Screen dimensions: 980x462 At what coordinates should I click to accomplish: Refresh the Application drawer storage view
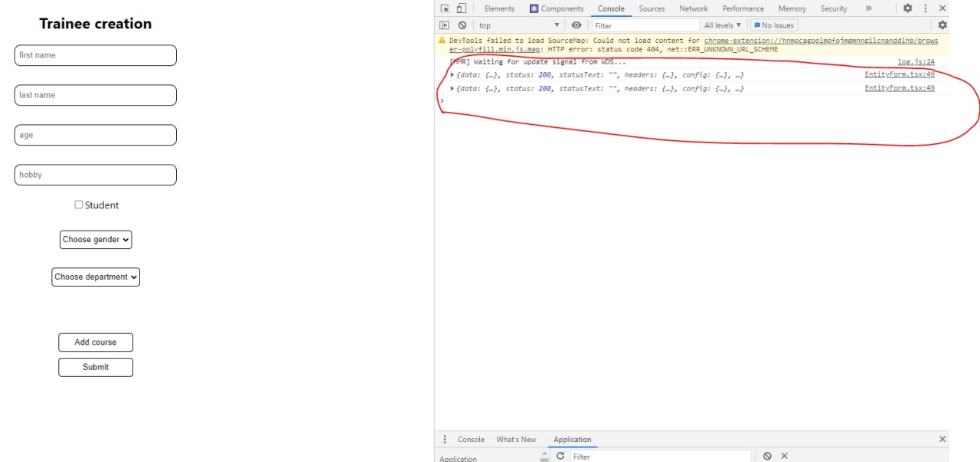[560, 456]
